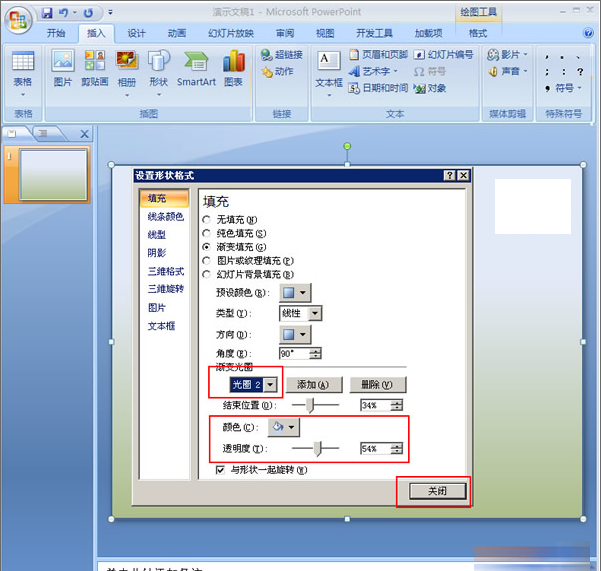
Task: Click the dialog help ? button
Action: pos(449,176)
